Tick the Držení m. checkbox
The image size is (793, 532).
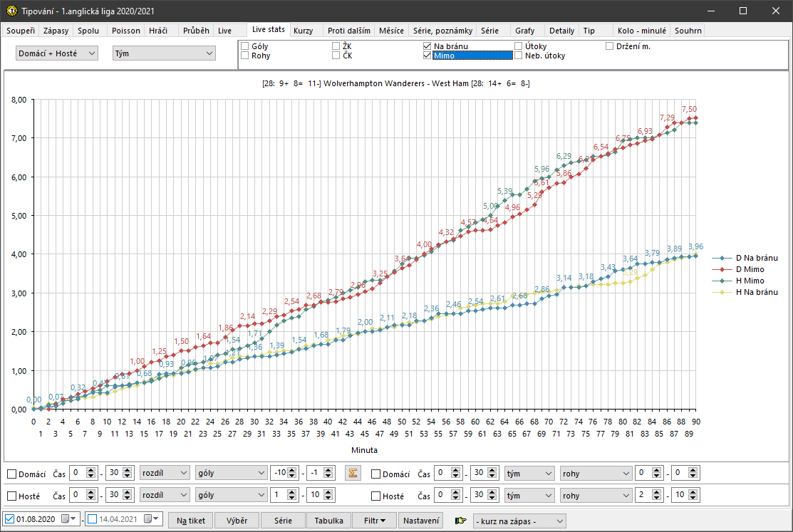coord(610,46)
